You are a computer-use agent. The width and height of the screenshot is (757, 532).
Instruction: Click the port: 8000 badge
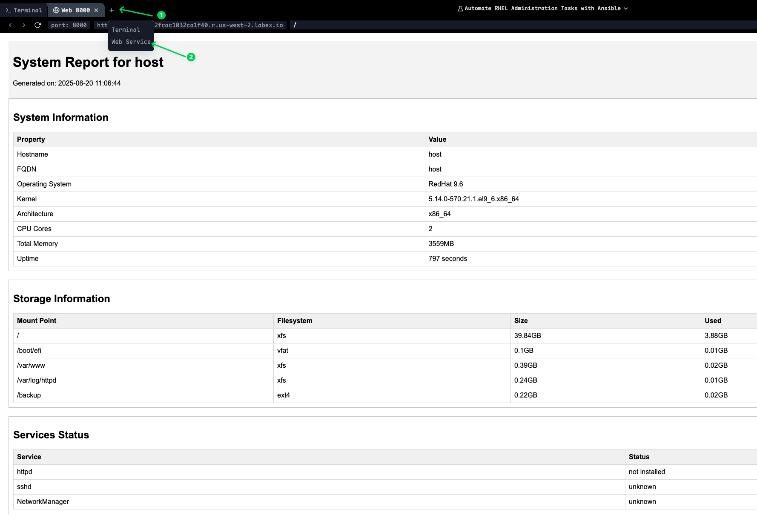click(68, 25)
